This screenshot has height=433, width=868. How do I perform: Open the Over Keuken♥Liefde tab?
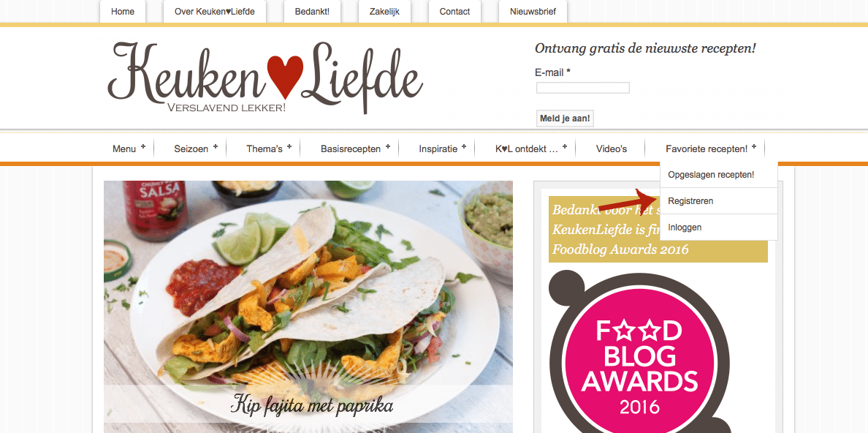[215, 12]
